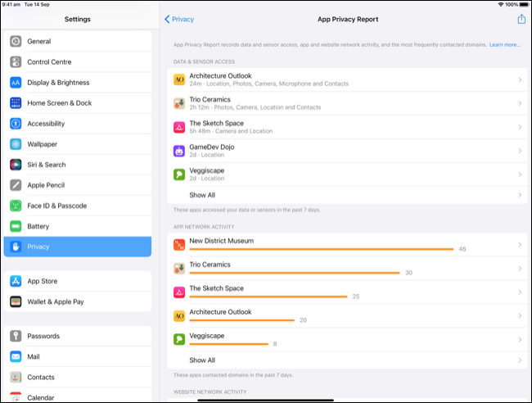Tap the Siri & Search icon
This screenshot has height=403, width=532.
coord(16,165)
